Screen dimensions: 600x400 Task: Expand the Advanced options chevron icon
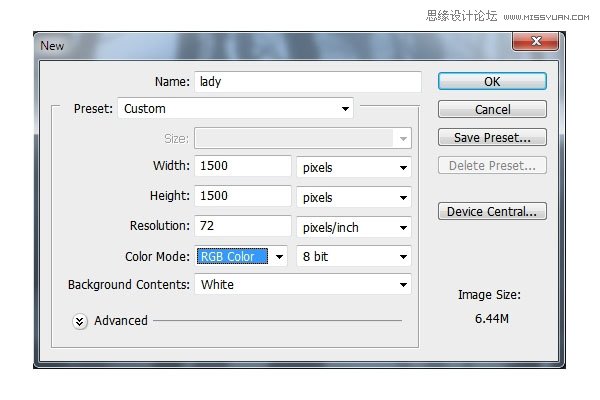[80, 322]
